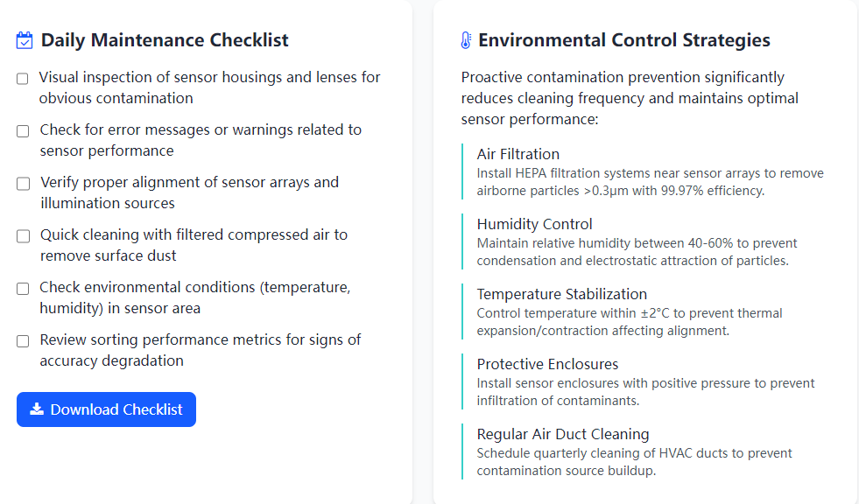Click the thermometer icon beside Environmental Control Strategies

point(466,40)
